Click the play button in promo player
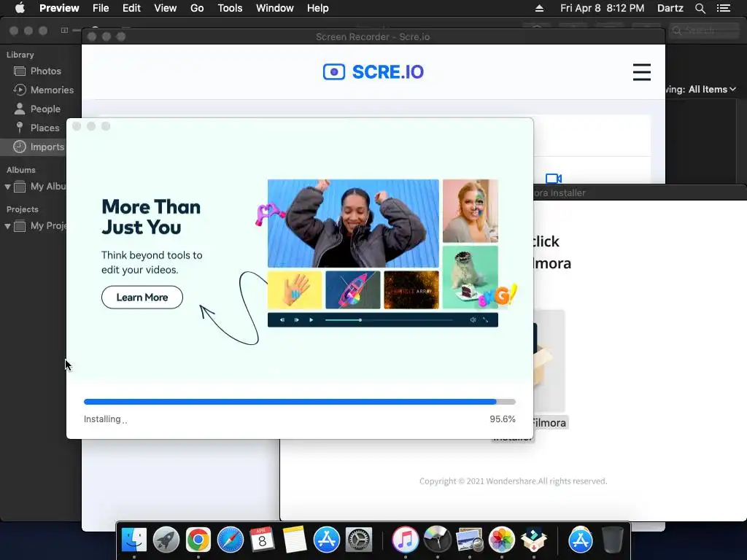This screenshot has height=560, width=747. pyautogui.click(x=311, y=320)
